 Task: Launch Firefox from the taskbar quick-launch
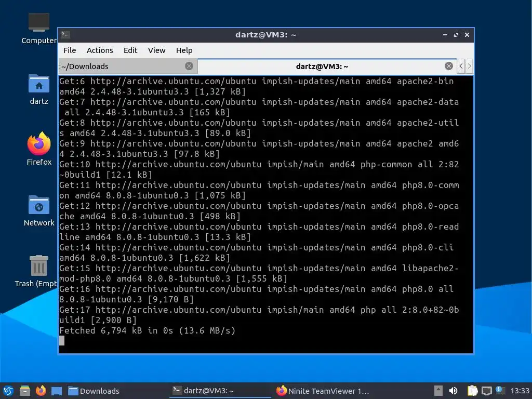[41, 391]
